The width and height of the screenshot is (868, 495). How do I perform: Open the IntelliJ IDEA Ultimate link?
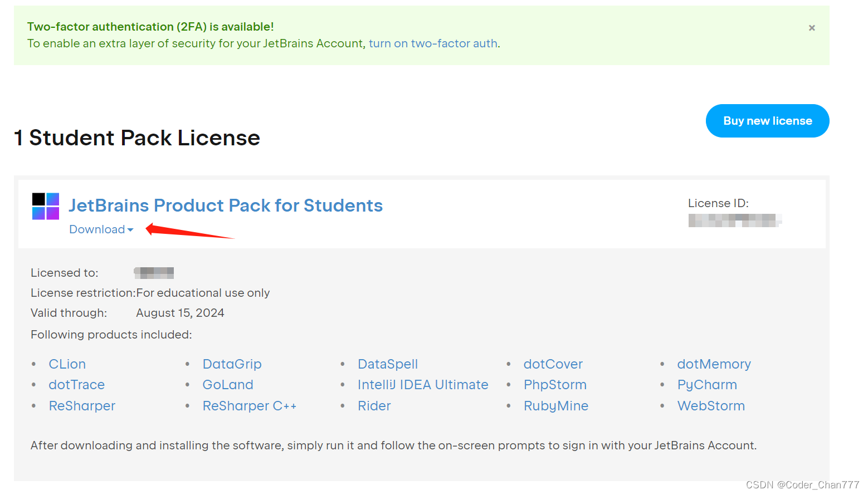(x=423, y=385)
